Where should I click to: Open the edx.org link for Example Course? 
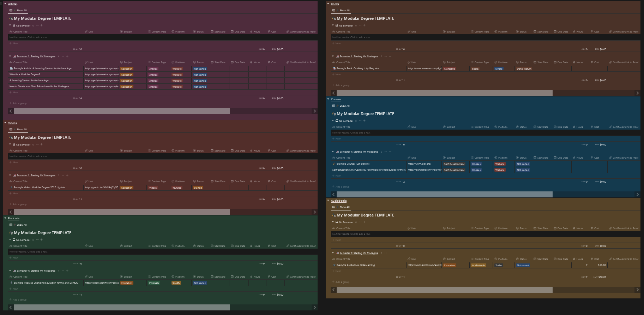(419, 164)
